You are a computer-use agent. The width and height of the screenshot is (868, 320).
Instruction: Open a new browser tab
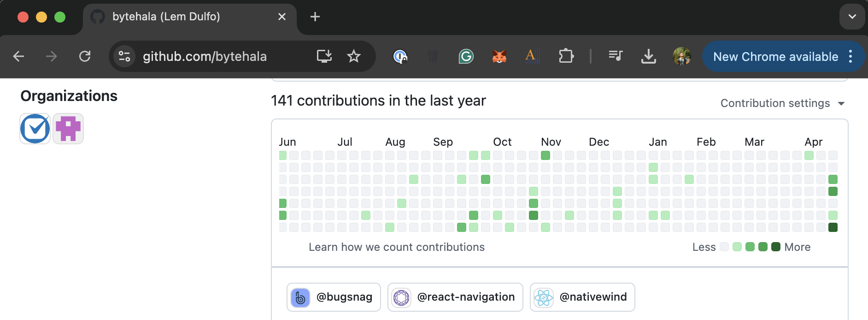click(315, 17)
